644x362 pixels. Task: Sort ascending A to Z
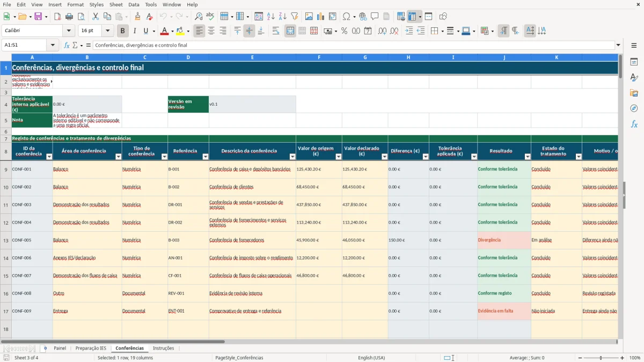(x=271, y=17)
